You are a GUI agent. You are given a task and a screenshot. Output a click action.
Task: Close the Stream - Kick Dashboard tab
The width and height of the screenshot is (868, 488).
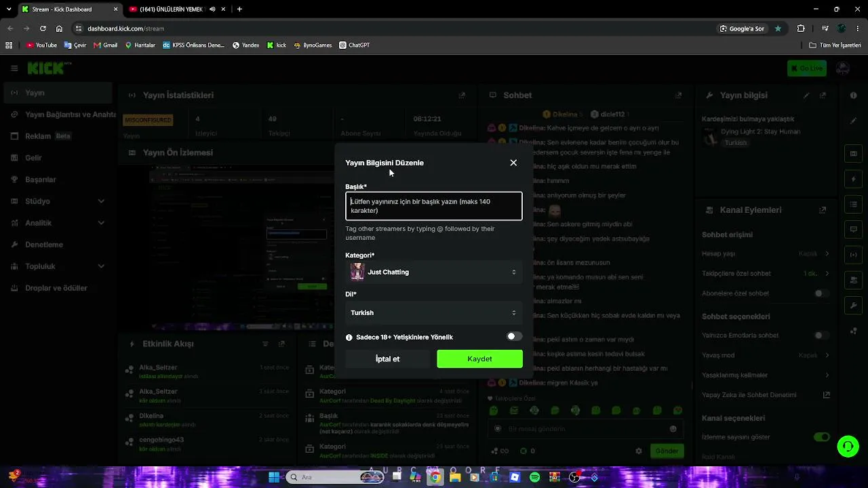pos(115,9)
